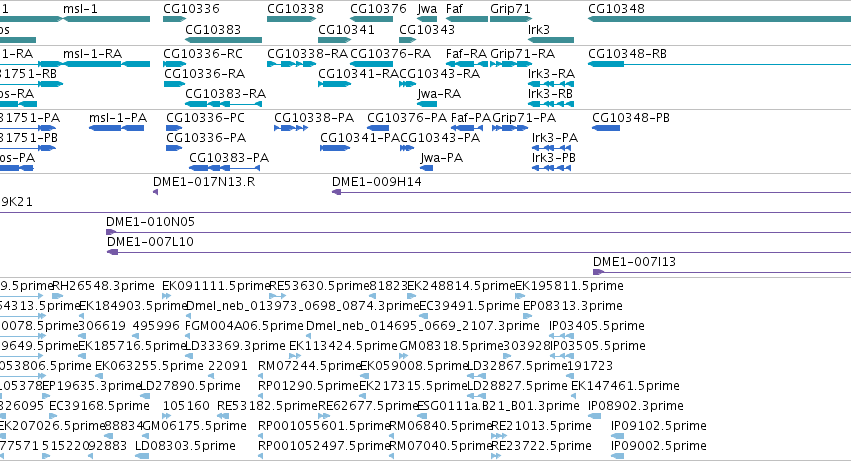Viewport: 851px width, 461px height.
Task: Open the CG10336-RA transcript label
Action: (205, 73)
